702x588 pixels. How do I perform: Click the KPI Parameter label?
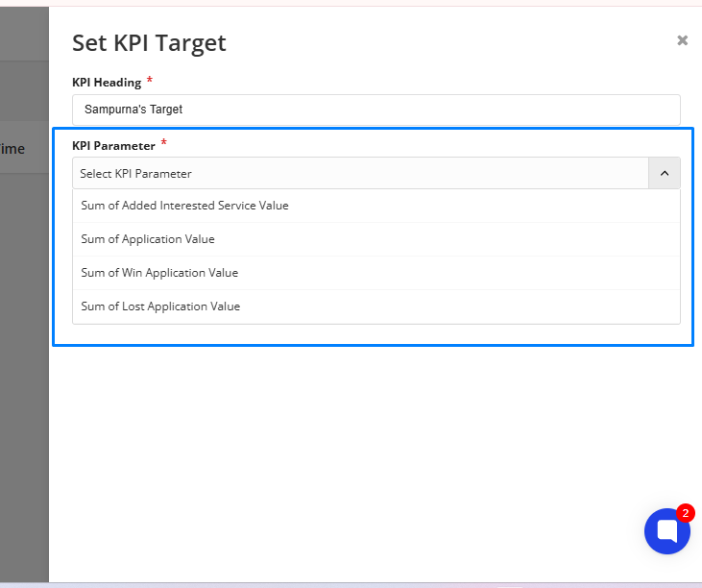[113, 146]
